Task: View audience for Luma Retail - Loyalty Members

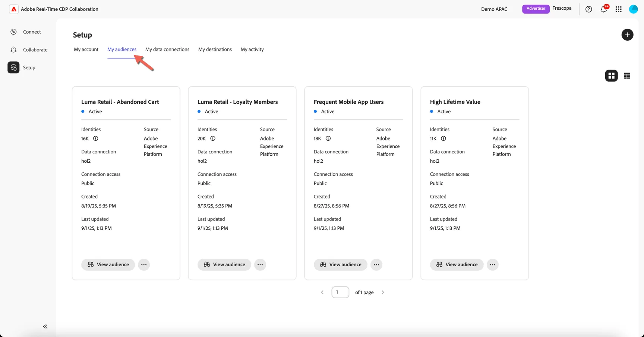Action: [x=224, y=265]
